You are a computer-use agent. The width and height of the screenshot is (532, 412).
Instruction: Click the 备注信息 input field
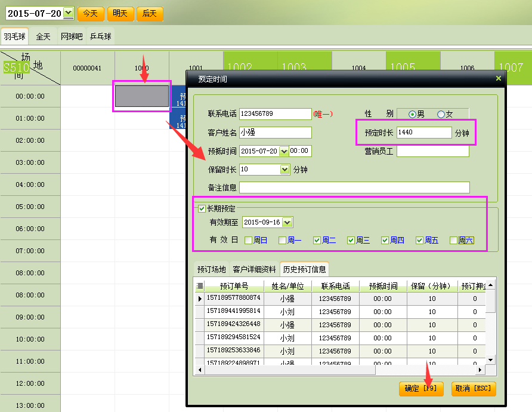(354, 187)
